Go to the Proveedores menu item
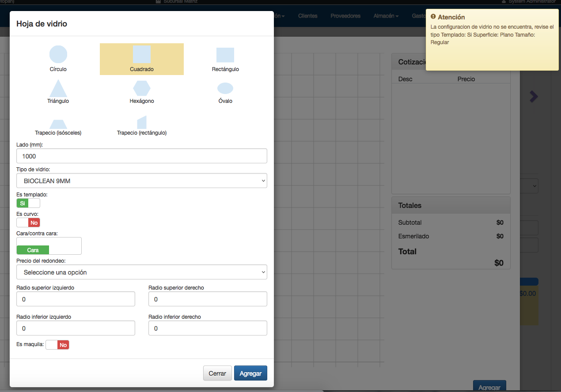 (345, 16)
